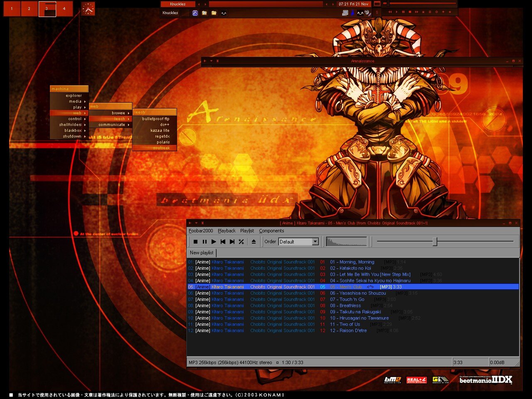This screenshot has width=532, height=399.
Task: Select the New playlist tab
Action: click(x=202, y=253)
